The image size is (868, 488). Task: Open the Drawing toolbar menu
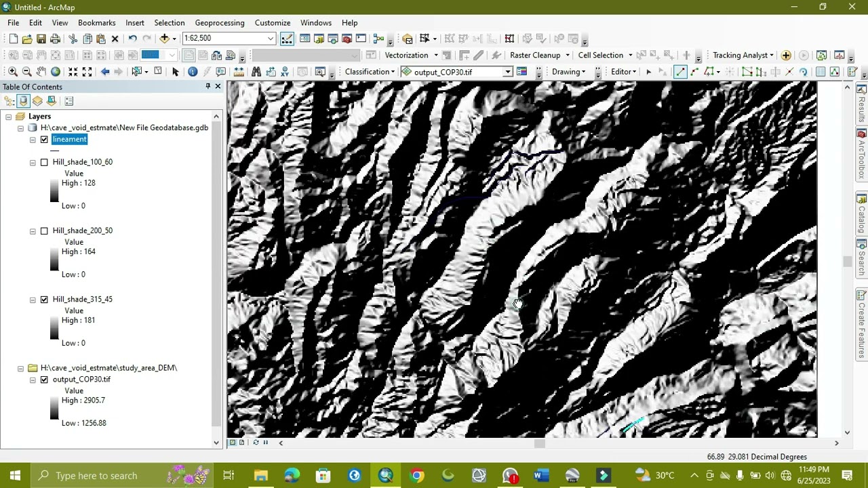coord(568,72)
